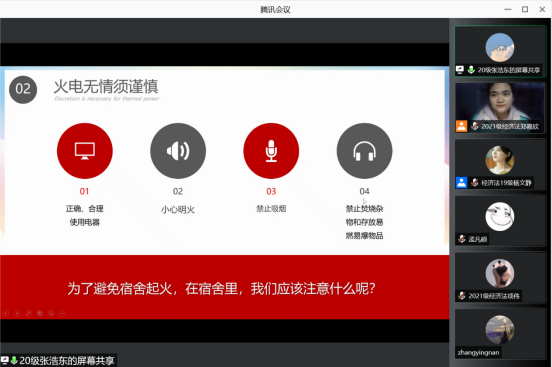Open the more options circle in slideshow controls

(63, 313)
